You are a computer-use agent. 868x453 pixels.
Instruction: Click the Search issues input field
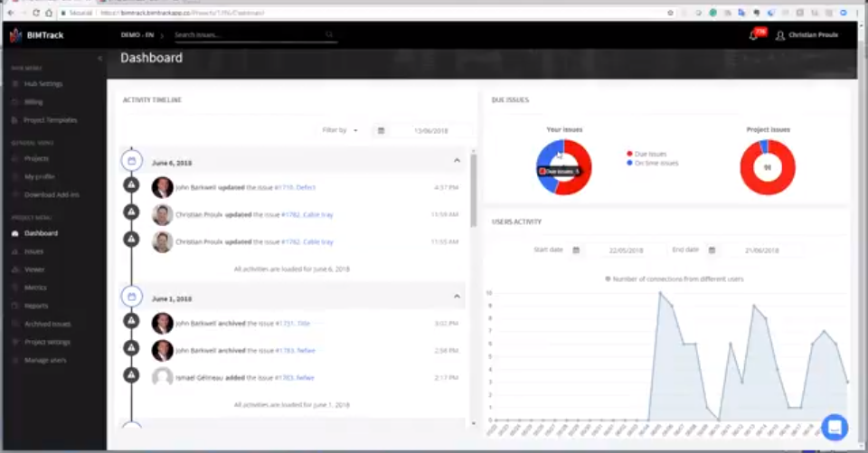248,34
